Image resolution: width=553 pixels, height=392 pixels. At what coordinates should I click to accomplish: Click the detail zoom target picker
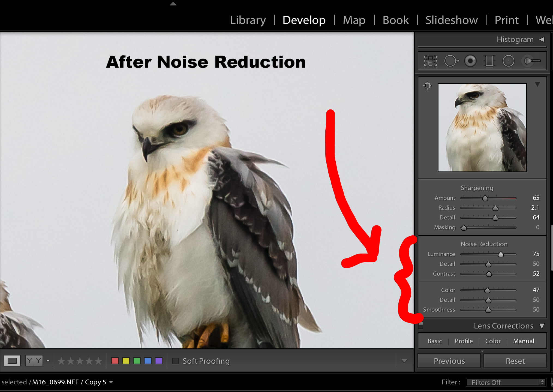427,86
